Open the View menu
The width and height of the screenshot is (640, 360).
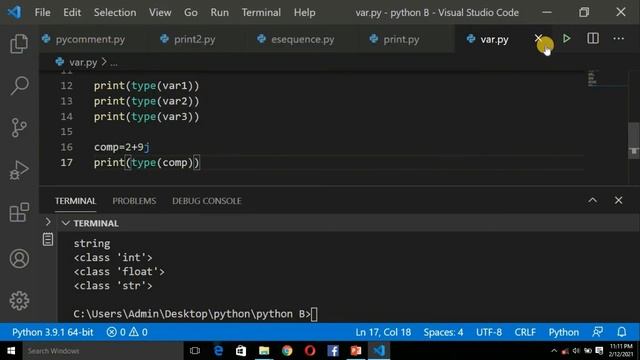point(160,13)
